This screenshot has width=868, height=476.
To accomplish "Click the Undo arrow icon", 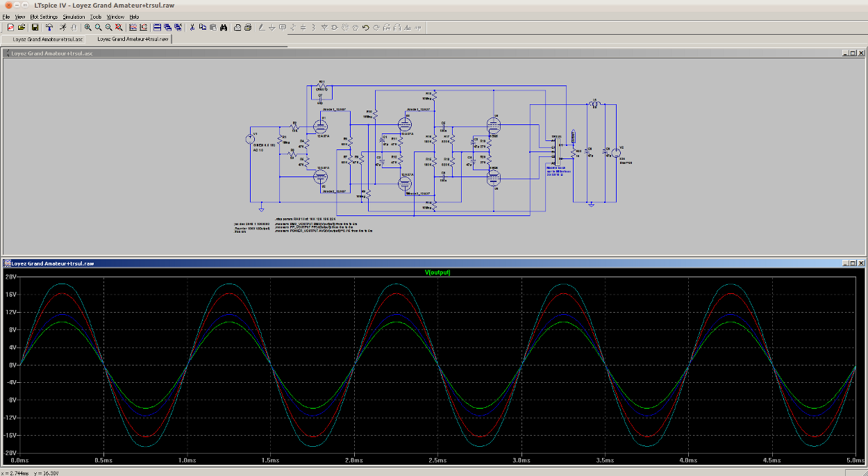I will coord(365,27).
